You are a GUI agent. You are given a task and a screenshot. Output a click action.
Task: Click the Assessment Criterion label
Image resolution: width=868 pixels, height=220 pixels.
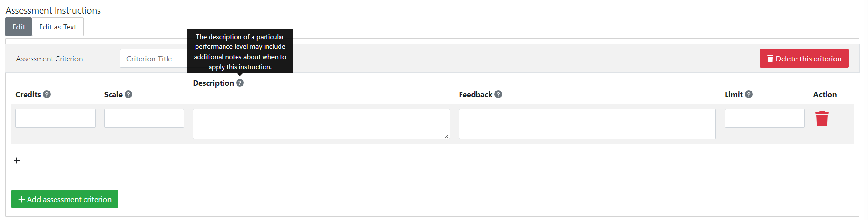(49, 59)
